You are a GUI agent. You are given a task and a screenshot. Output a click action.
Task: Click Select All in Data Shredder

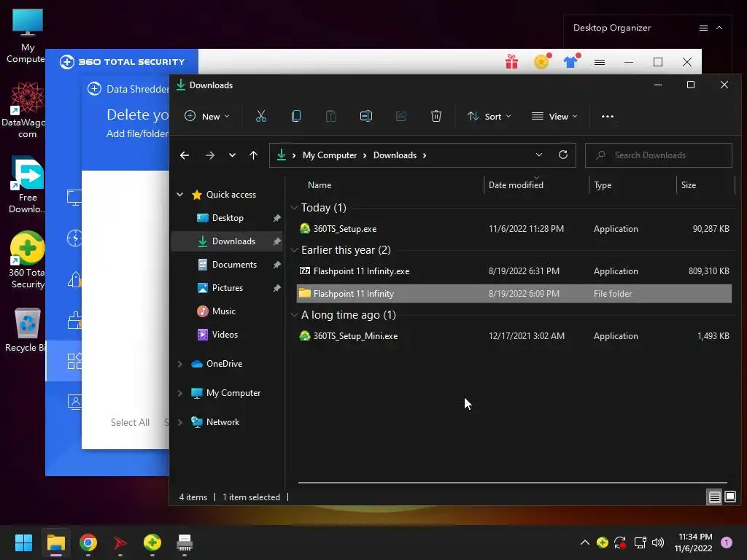point(130,422)
